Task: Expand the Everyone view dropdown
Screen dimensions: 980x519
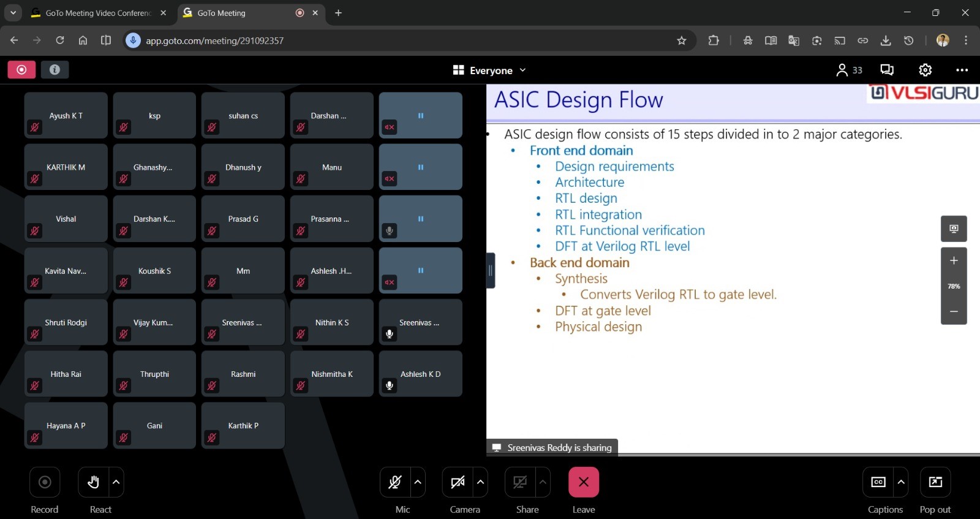Action: 489,70
